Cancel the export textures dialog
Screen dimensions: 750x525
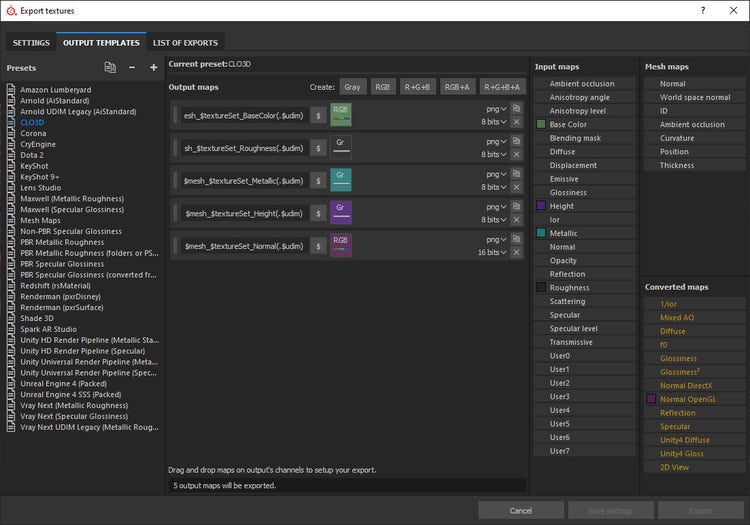[x=521, y=511]
